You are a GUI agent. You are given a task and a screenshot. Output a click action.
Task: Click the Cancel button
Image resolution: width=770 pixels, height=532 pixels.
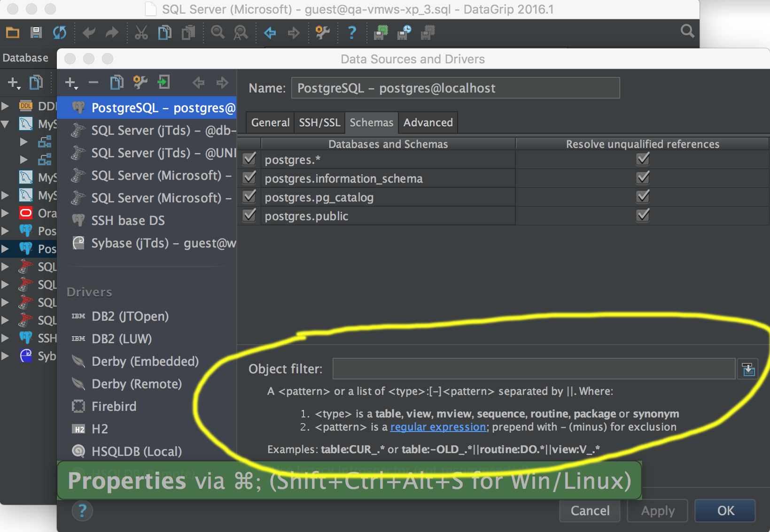click(590, 510)
